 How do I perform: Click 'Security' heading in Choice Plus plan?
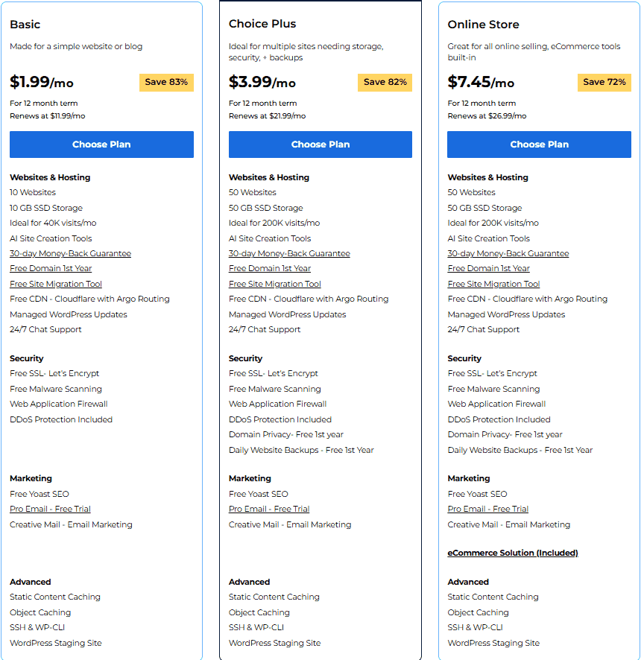(x=245, y=358)
